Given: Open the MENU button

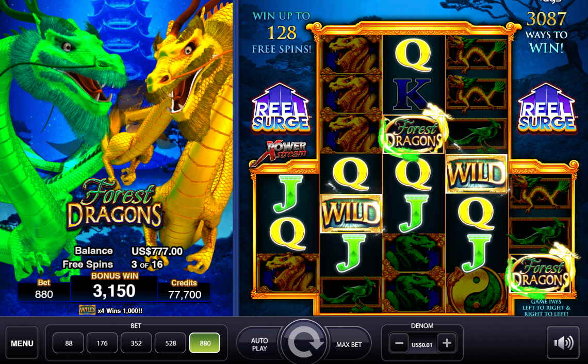Looking at the screenshot, I should pos(22,343).
